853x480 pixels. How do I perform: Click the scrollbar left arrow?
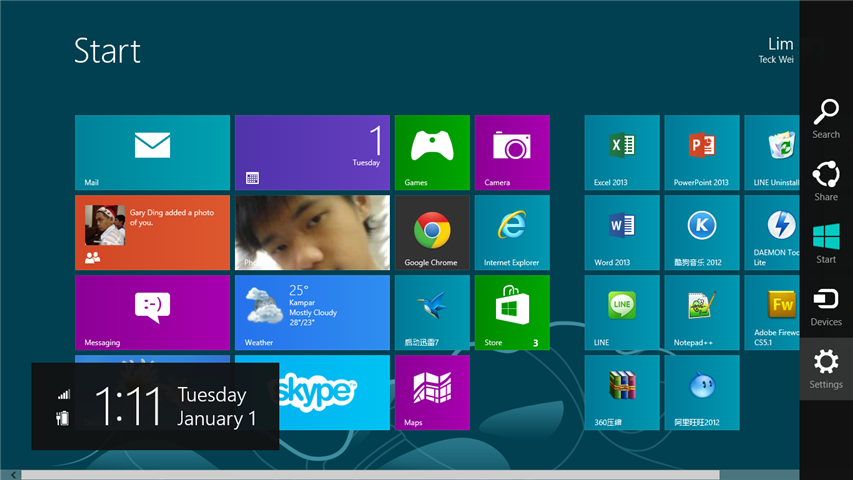[13, 475]
